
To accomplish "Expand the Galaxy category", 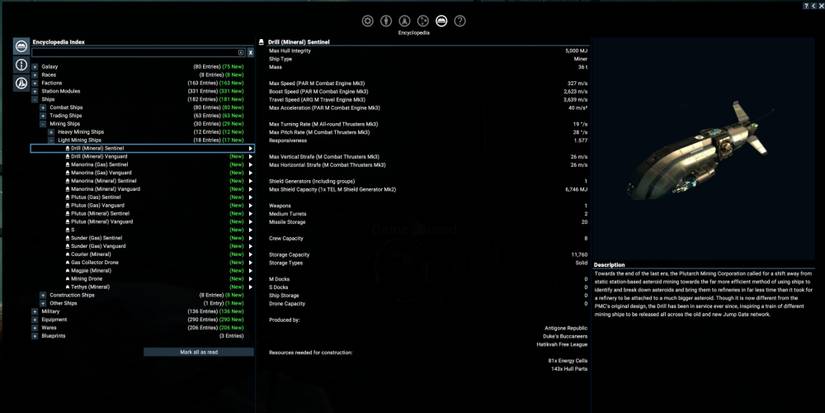I will click(35, 67).
